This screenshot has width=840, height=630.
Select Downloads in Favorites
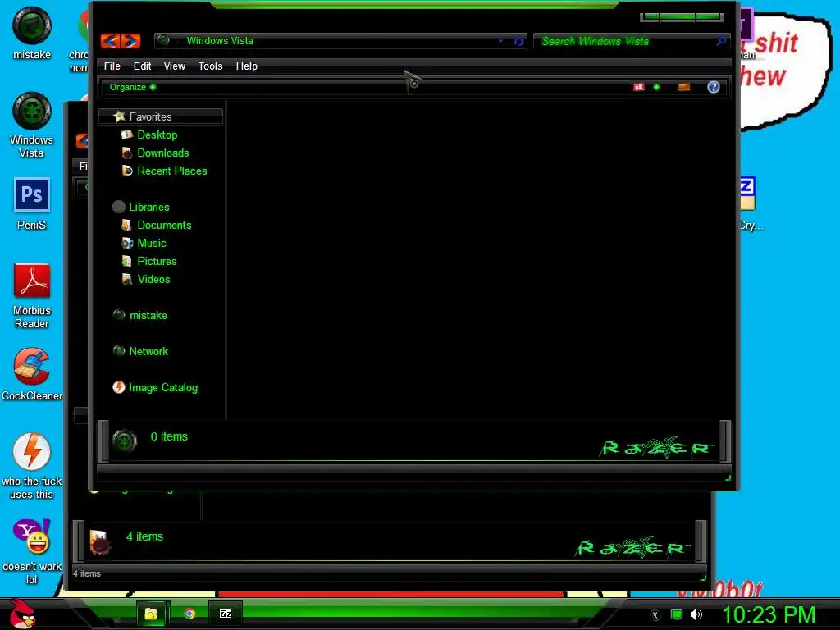click(x=163, y=153)
